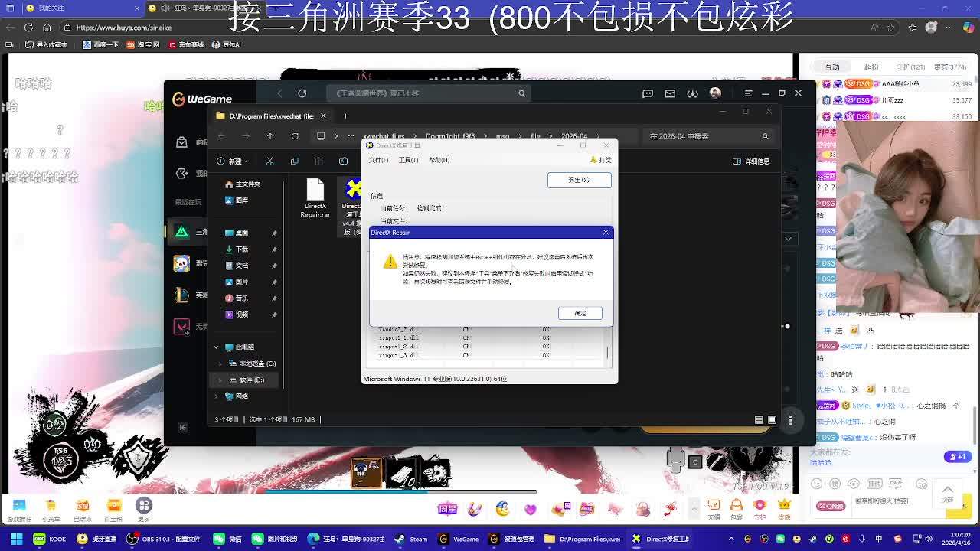Click the Explorer search box for 2026-04
Image resolution: width=980 pixels, height=551 pixels.
click(704, 136)
